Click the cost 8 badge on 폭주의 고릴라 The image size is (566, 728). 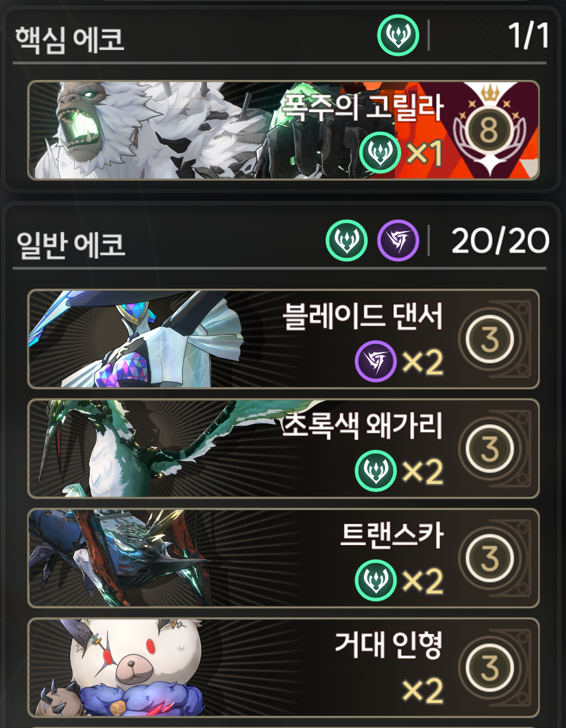click(488, 130)
